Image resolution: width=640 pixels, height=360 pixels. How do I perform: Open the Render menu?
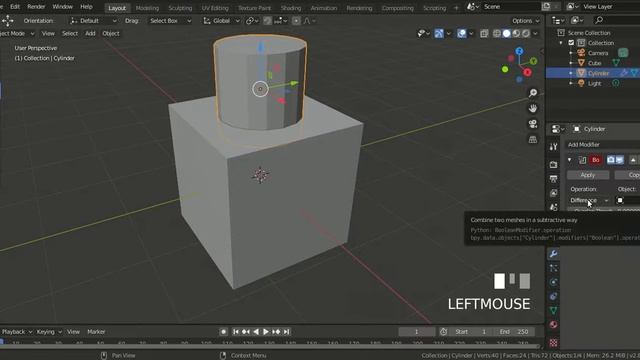[x=36, y=7]
